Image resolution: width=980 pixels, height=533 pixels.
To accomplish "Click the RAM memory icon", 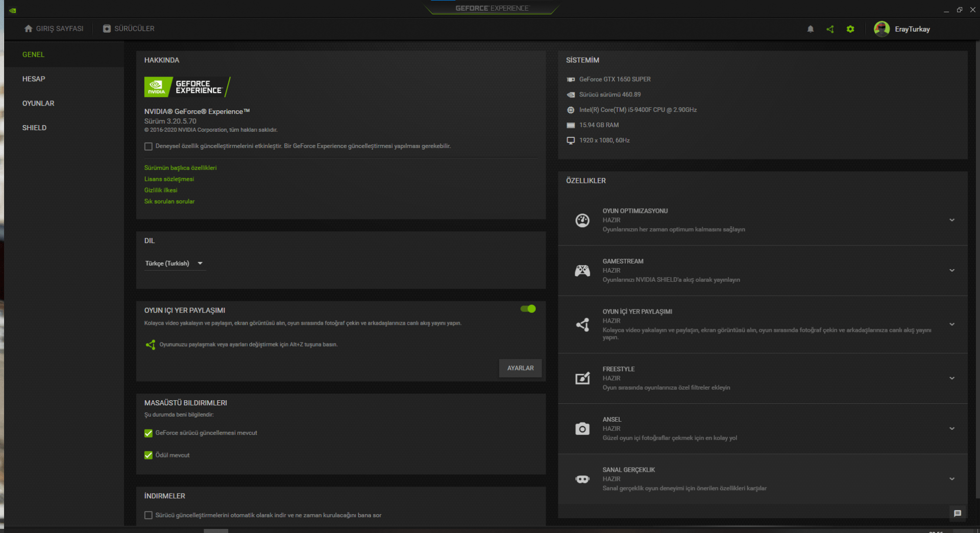I will (571, 125).
